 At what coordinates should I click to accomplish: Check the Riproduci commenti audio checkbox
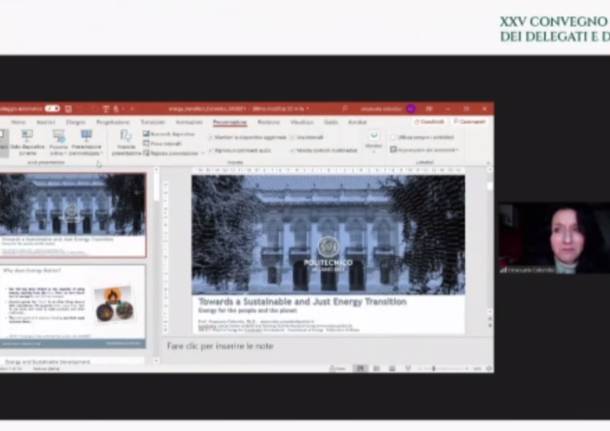tap(213, 150)
